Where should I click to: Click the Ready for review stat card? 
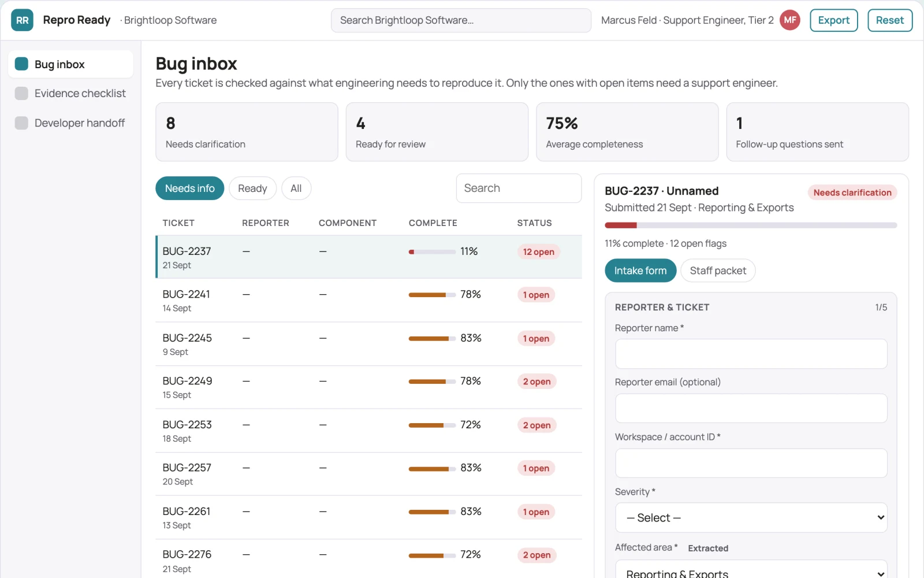coord(437,132)
